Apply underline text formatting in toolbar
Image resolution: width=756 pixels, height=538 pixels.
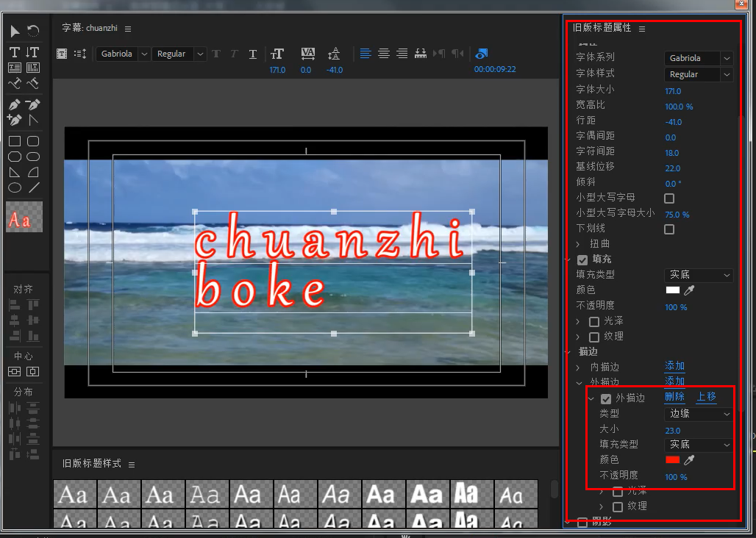tap(253, 54)
